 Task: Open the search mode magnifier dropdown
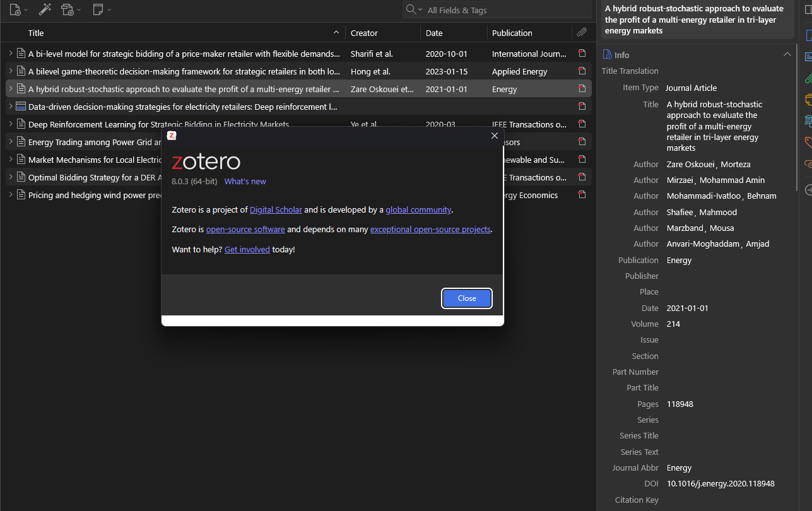tap(414, 9)
